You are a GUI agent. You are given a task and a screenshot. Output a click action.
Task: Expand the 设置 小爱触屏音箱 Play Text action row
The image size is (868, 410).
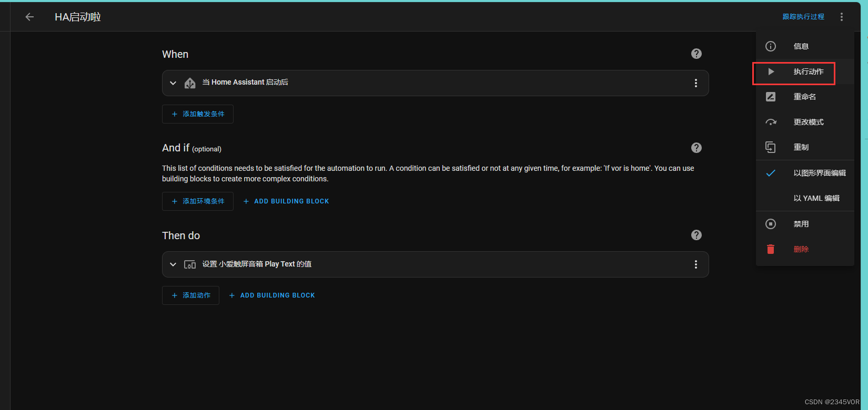[173, 264]
